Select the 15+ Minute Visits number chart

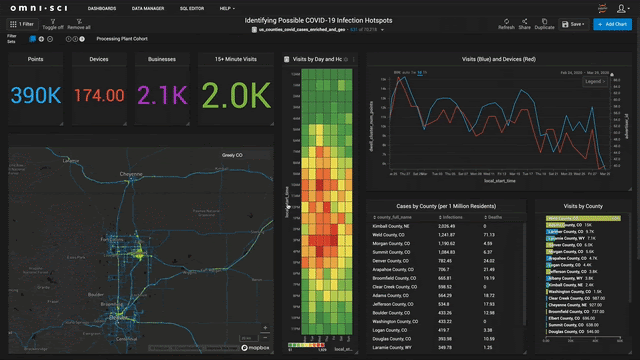pyautogui.click(x=236, y=89)
